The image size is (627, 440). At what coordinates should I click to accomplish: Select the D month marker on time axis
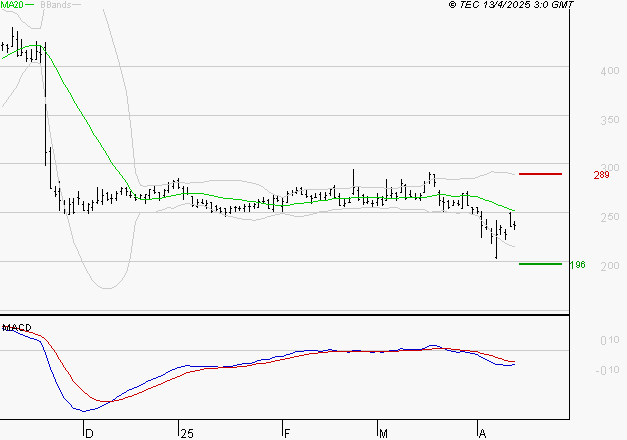tap(89, 433)
